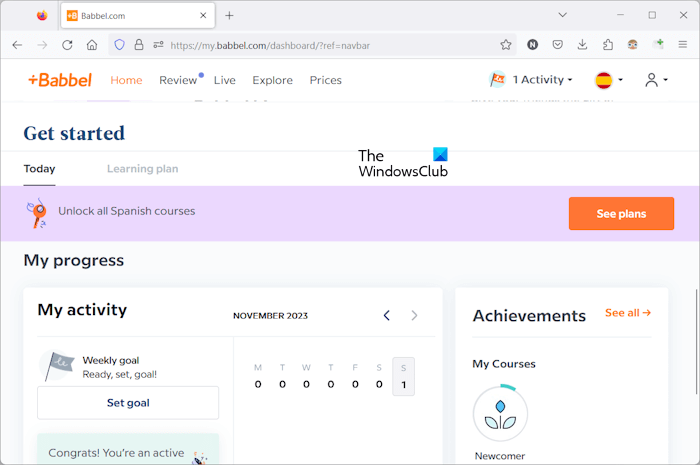Open the site permissions icon in address bar
Screen dimensions: 700x465
click(158, 45)
